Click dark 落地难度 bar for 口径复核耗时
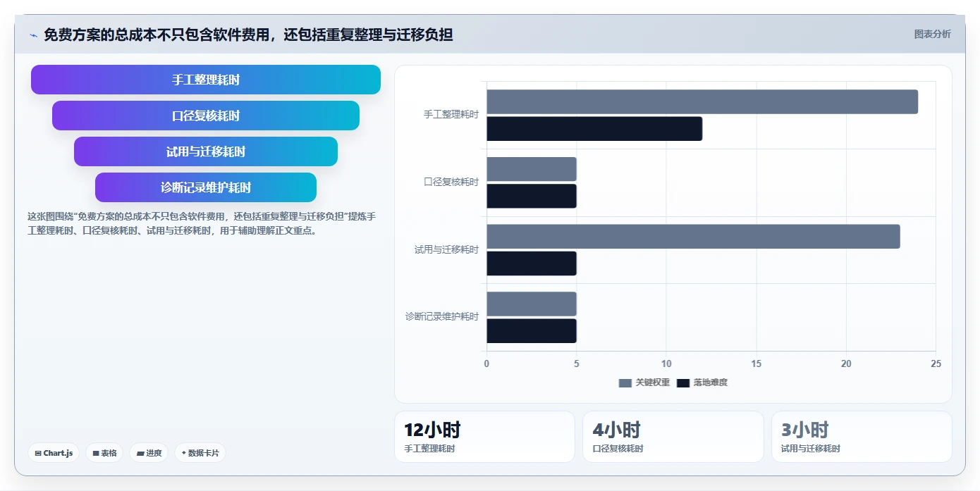 tap(532, 196)
